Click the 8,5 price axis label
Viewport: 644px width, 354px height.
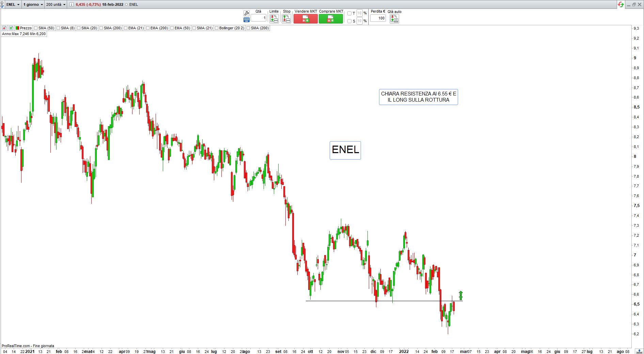636,107
